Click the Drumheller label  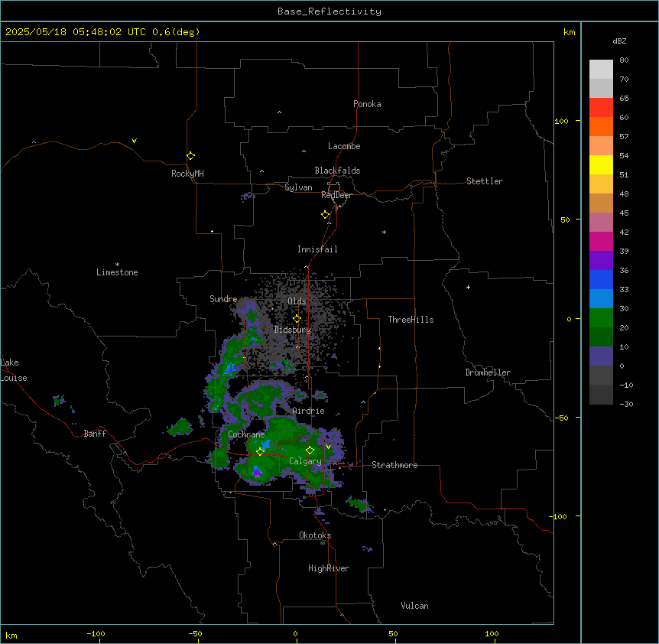point(488,372)
